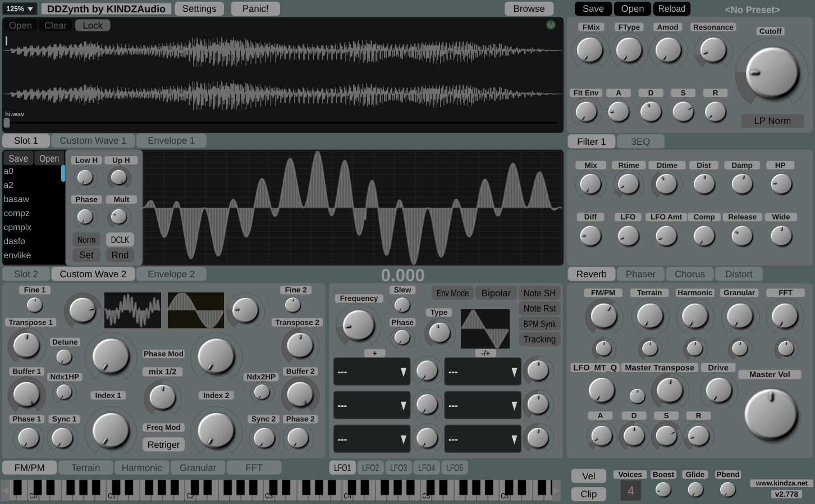Click the Index 2 knob
Screen dimensions: 815x504
216,431
